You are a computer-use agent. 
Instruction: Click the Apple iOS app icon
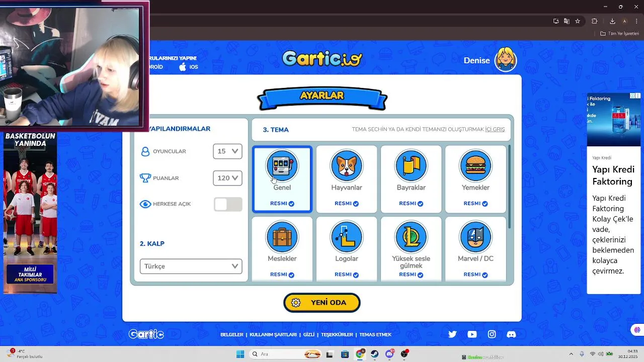coord(183,66)
